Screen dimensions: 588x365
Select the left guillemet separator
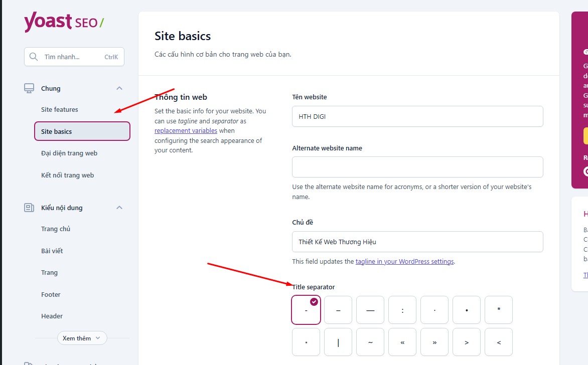tap(402, 342)
